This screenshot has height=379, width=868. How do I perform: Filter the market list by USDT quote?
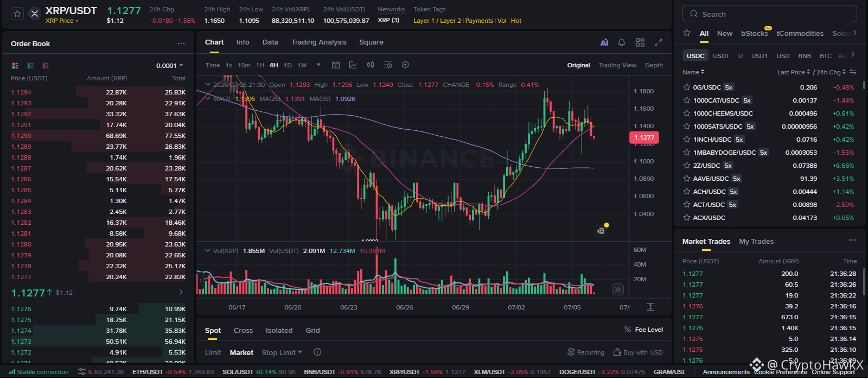point(721,55)
